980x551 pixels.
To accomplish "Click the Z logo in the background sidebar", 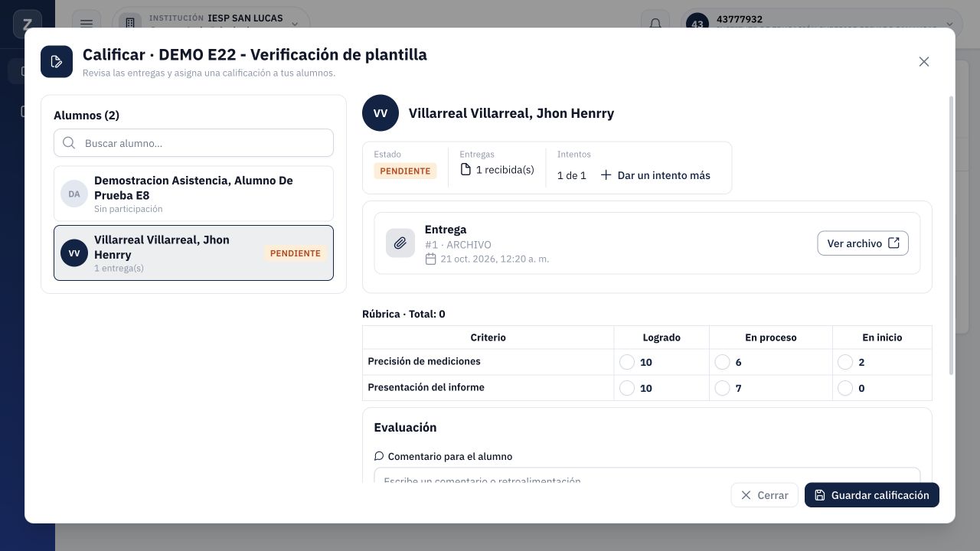I will tap(28, 24).
